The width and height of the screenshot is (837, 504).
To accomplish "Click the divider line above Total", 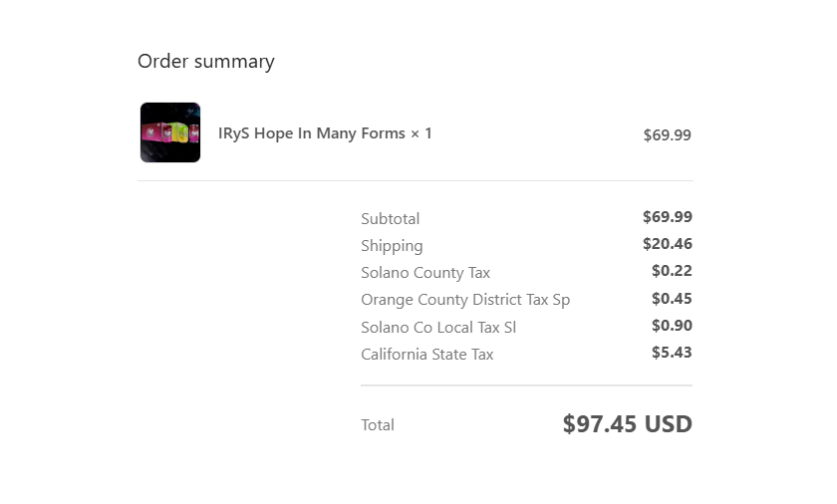I will [x=527, y=385].
